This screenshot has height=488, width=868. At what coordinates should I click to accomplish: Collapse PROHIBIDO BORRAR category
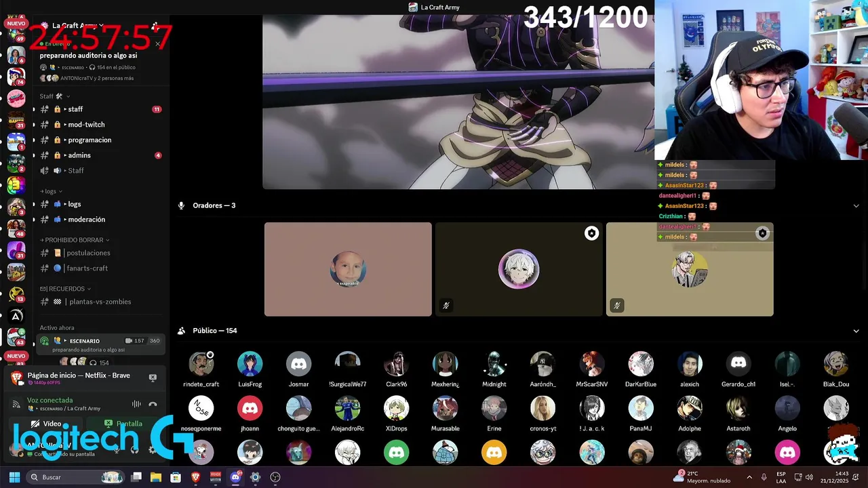(x=74, y=240)
